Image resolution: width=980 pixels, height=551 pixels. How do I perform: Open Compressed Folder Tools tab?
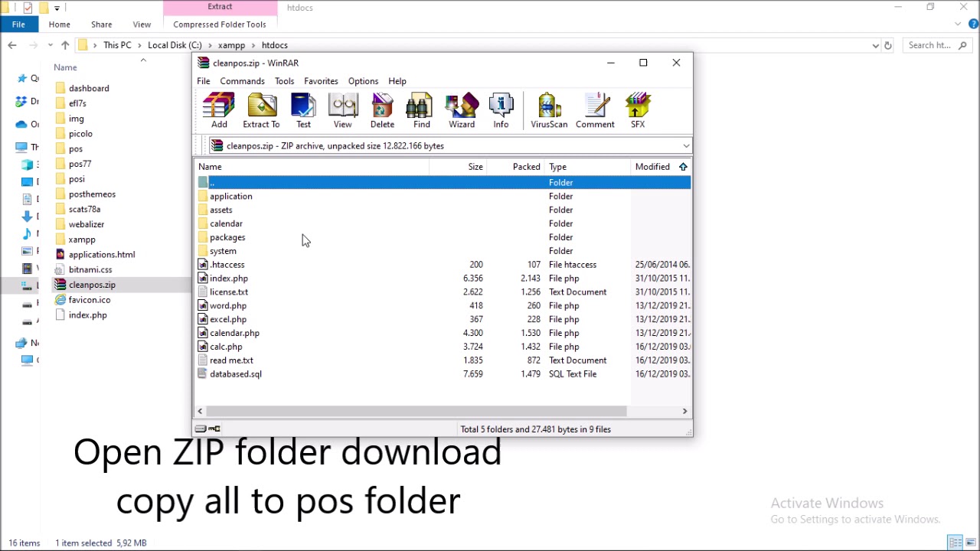[220, 24]
